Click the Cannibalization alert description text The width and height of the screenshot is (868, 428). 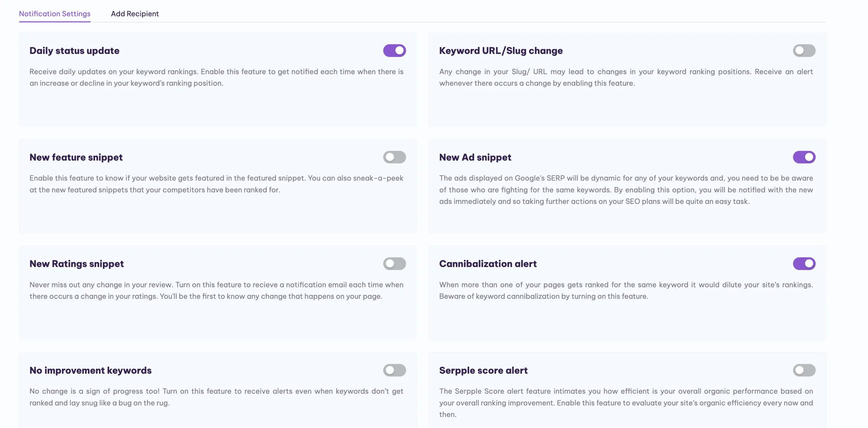[625, 290]
